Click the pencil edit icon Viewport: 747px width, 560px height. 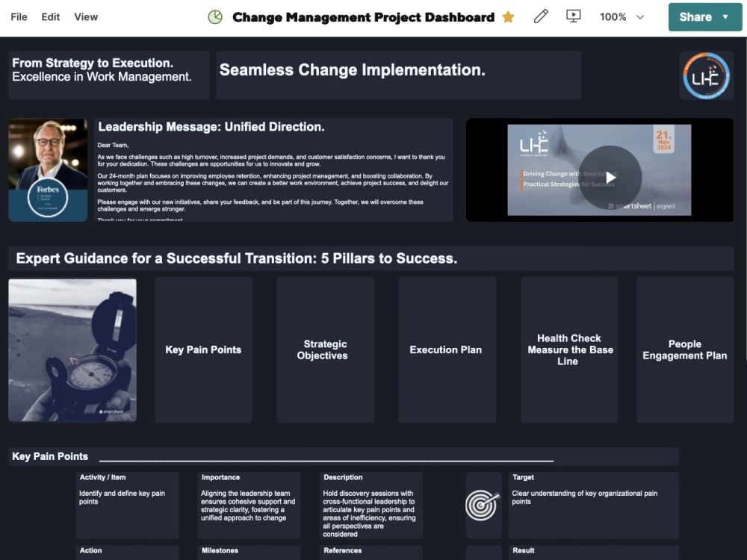coord(541,16)
